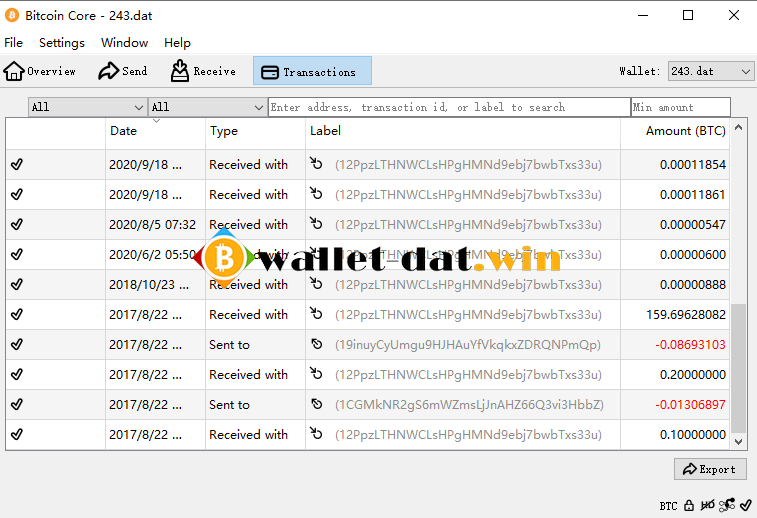Switch to the Send tab

pos(123,71)
